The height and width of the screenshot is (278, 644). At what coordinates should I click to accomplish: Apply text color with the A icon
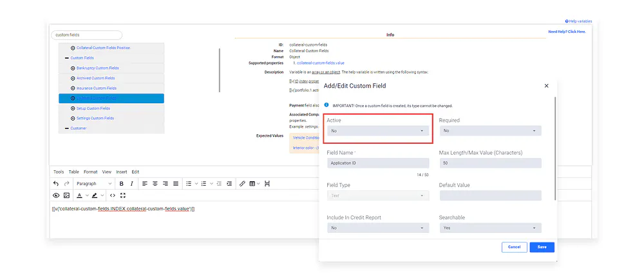pyautogui.click(x=80, y=195)
